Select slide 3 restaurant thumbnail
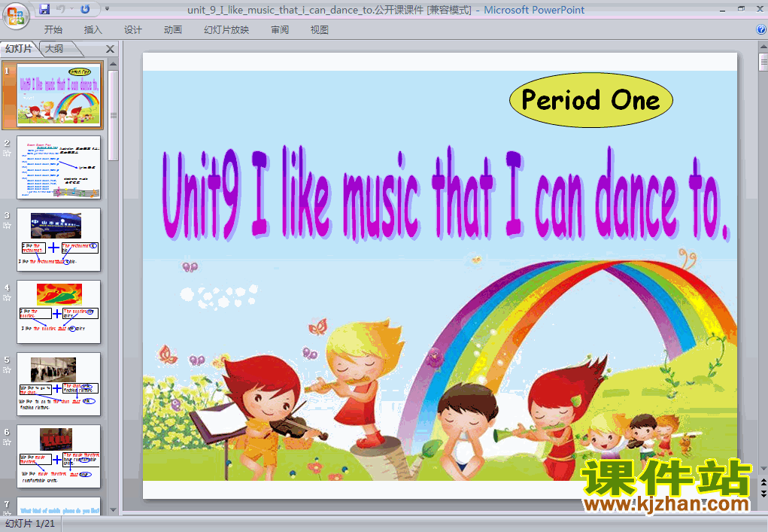Image resolution: width=768 pixels, height=532 pixels. 59,239
